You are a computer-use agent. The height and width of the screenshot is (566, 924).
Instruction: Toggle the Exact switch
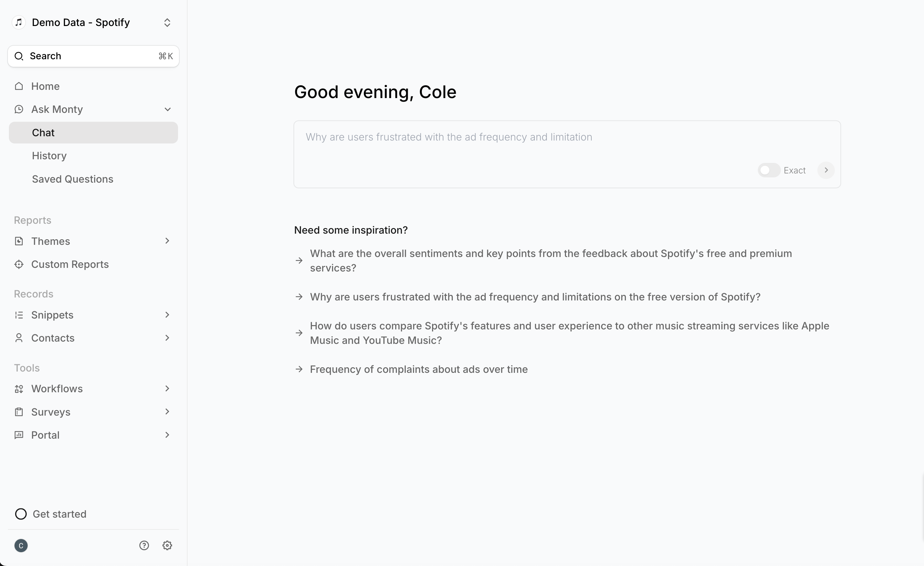(x=769, y=170)
